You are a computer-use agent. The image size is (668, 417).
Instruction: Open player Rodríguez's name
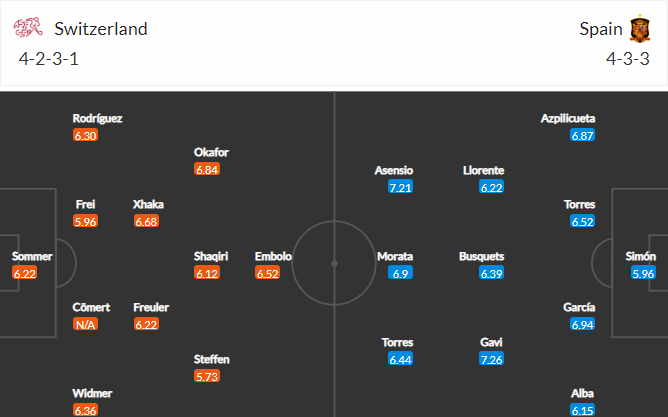(x=98, y=118)
